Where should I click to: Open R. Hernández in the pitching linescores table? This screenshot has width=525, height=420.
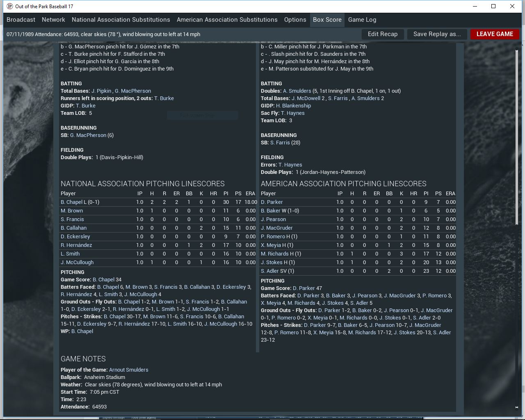[x=76, y=245]
